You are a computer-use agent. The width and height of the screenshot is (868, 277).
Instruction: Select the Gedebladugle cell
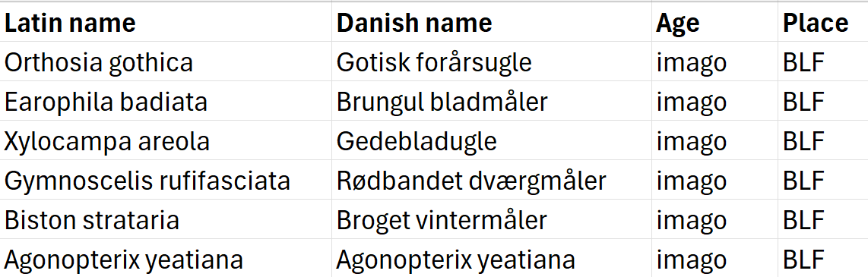click(x=492, y=141)
